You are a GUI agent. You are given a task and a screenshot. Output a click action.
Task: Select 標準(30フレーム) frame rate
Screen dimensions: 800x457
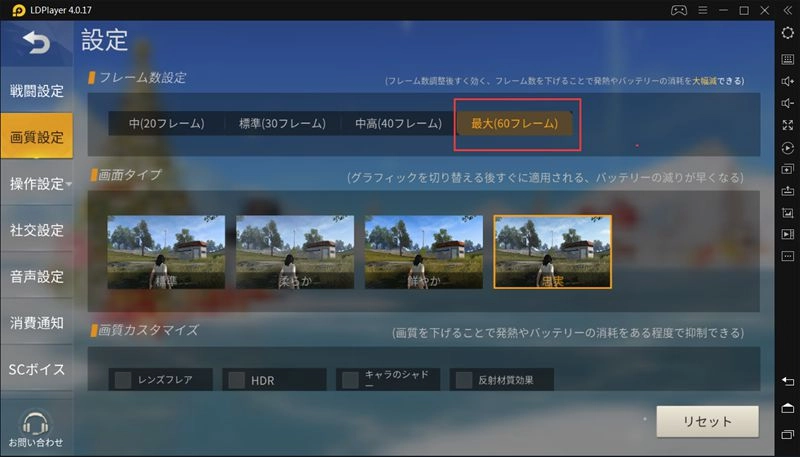coord(282,123)
